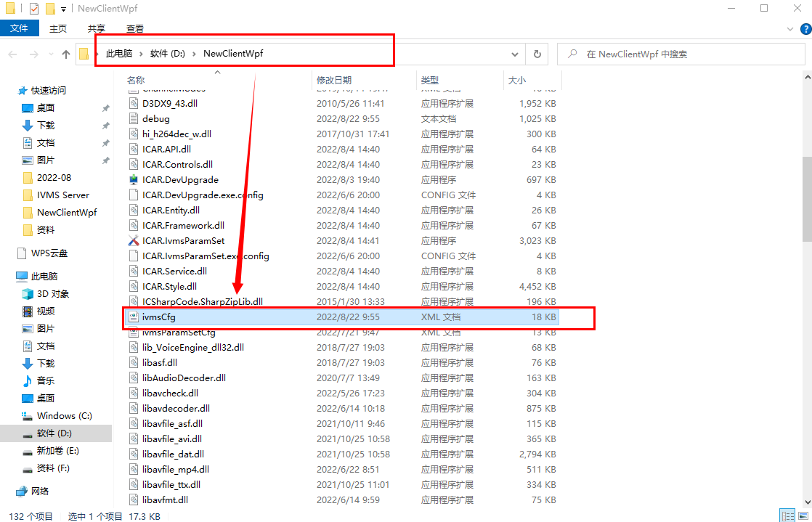Open the recent locations dropdown arrow
The image size is (812, 522).
click(x=51, y=54)
